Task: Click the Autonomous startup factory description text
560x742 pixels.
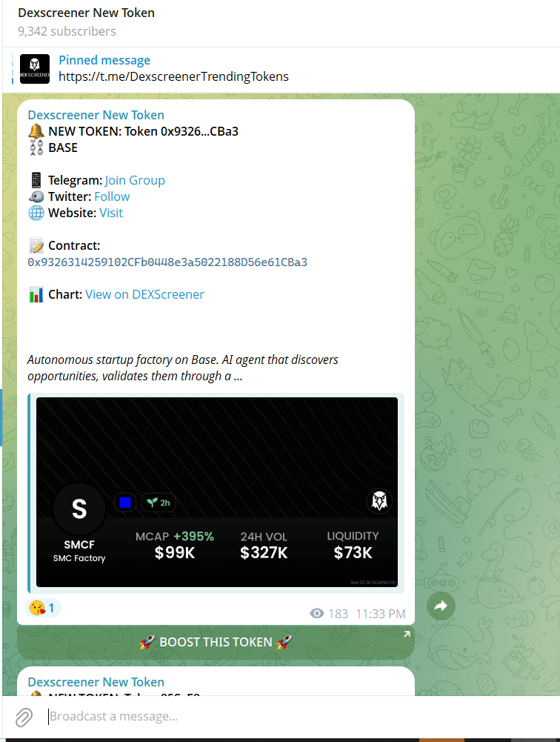Action: click(182, 368)
